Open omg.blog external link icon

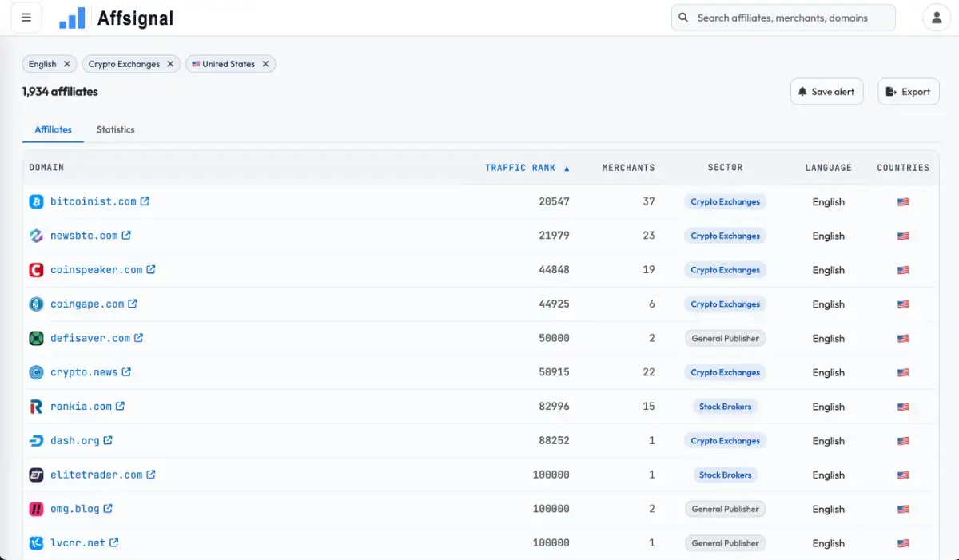click(108, 508)
